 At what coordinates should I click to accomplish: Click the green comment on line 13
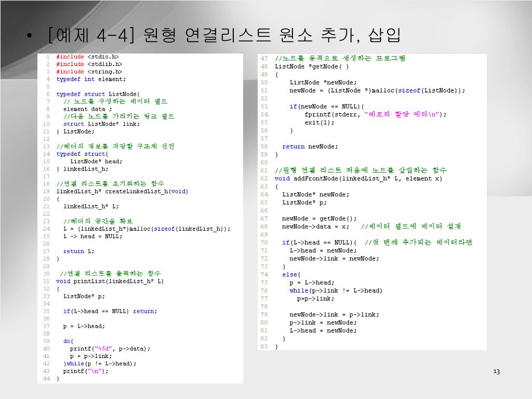[x=115, y=147]
